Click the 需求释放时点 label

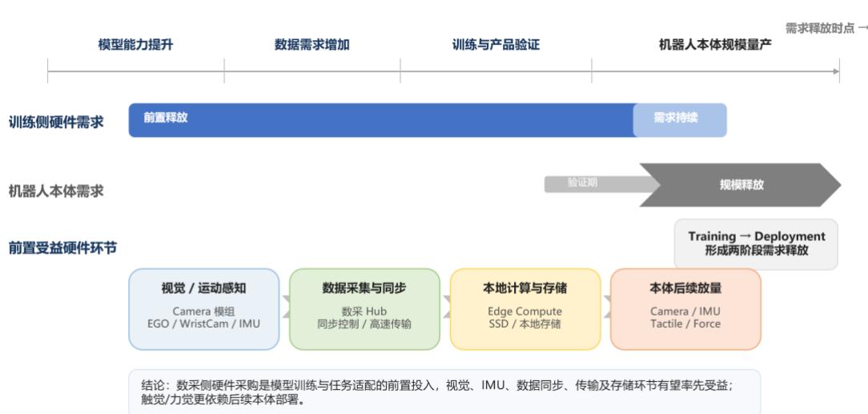pos(821,28)
